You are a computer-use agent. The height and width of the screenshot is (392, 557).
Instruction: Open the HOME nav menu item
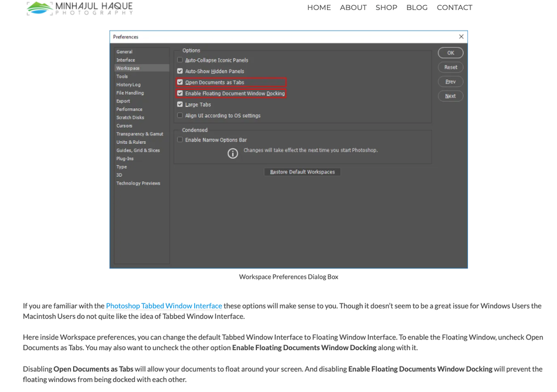[319, 7]
